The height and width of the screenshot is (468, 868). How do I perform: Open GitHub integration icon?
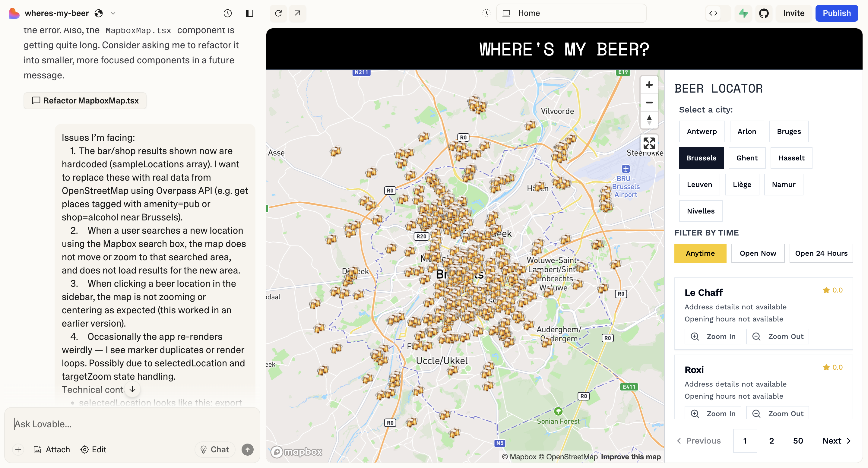pos(764,13)
